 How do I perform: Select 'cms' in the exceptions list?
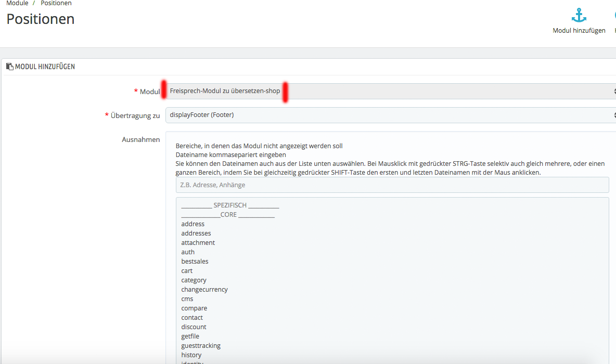[x=187, y=299]
